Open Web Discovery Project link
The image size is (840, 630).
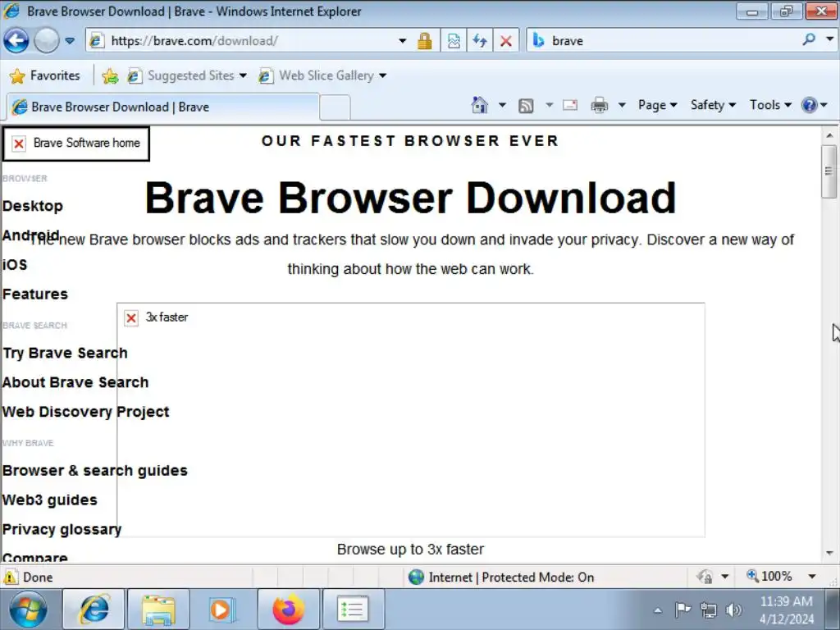click(x=85, y=412)
